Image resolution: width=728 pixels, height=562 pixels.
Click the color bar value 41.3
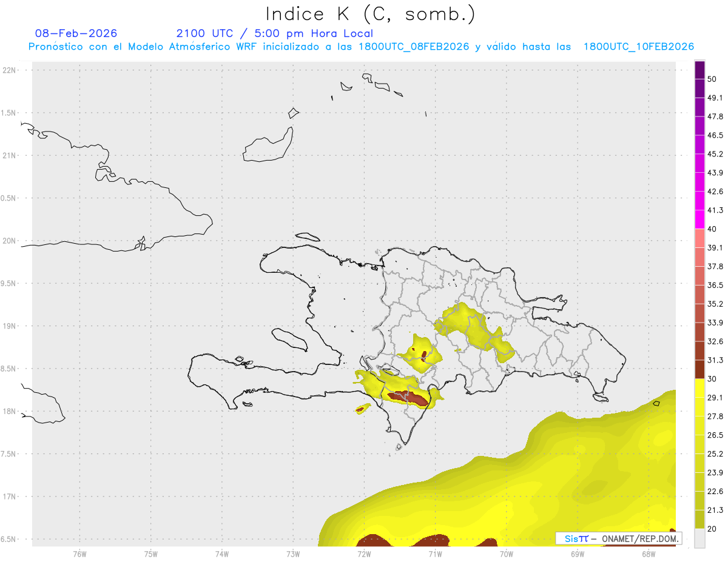(715, 210)
